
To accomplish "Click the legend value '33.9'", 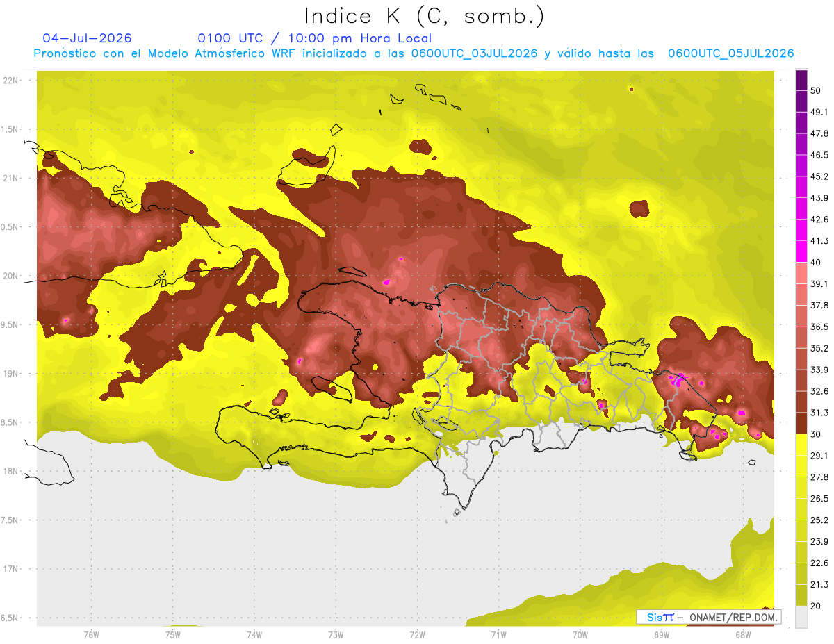I will coord(819,370).
